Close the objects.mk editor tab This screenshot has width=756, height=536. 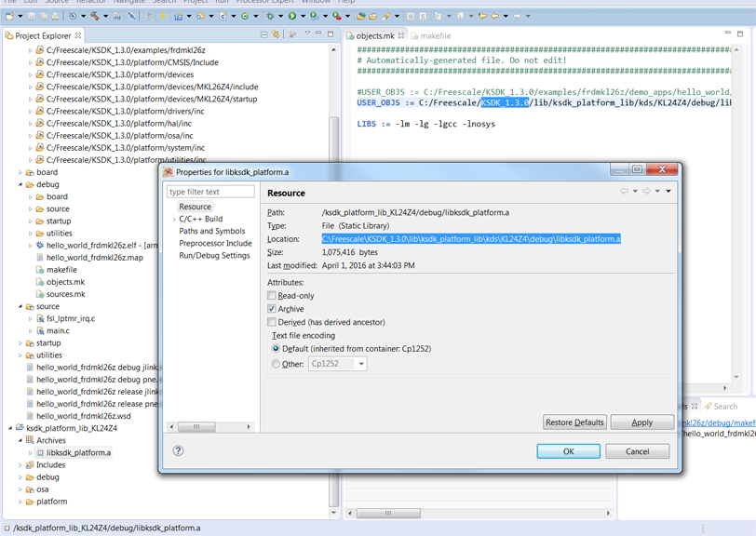tap(401, 35)
